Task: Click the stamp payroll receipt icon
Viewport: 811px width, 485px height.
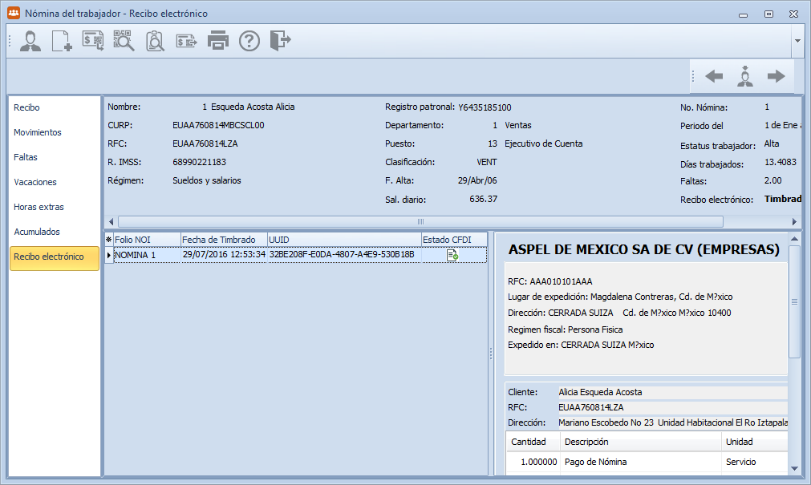Action: point(93,41)
